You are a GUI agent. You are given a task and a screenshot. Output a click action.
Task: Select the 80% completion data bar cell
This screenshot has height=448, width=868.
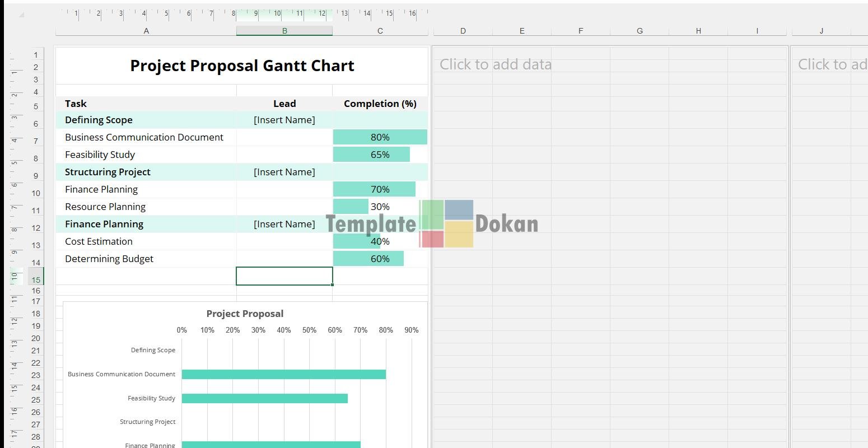click(380, 137)
